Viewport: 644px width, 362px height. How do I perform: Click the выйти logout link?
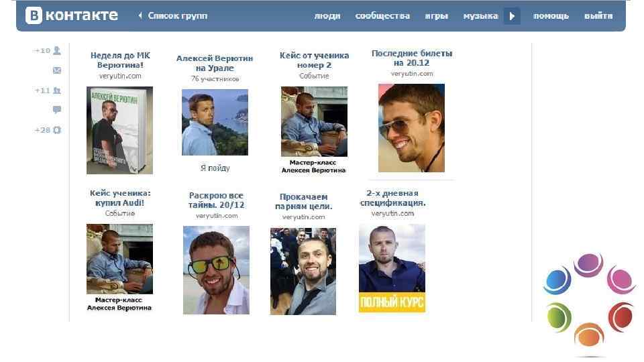tap(598, 16)
